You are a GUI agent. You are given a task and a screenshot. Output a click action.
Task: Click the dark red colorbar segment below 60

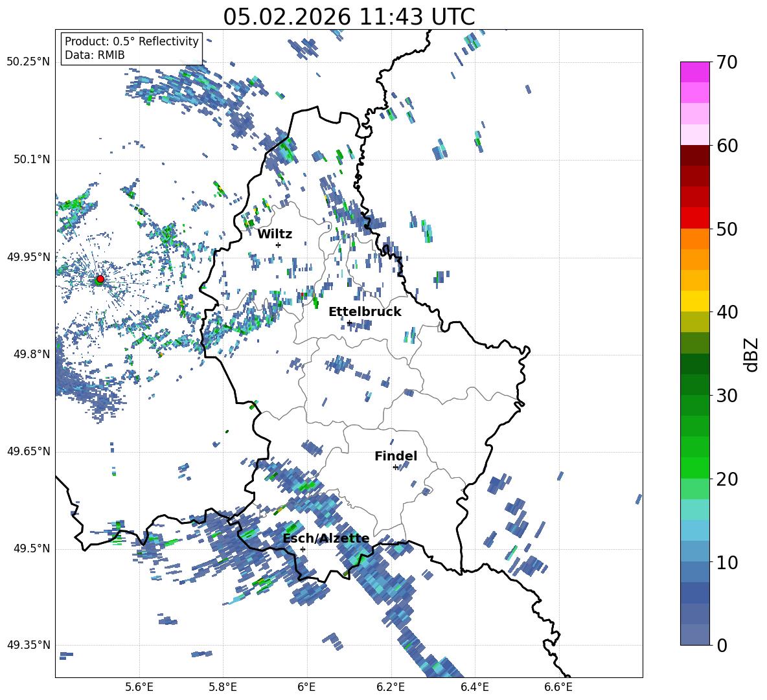click(694, 155)
